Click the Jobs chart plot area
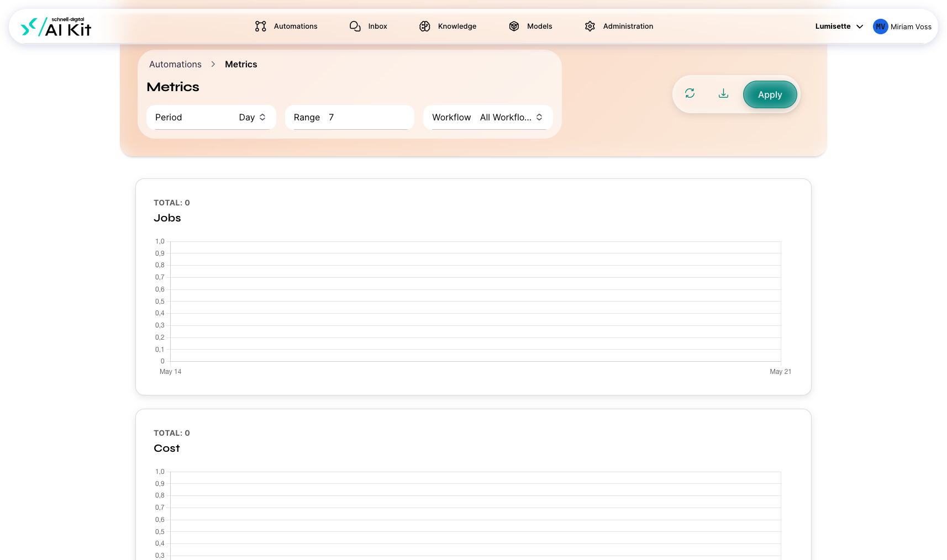This screenshot has width=947, height=560. [476, 302]
